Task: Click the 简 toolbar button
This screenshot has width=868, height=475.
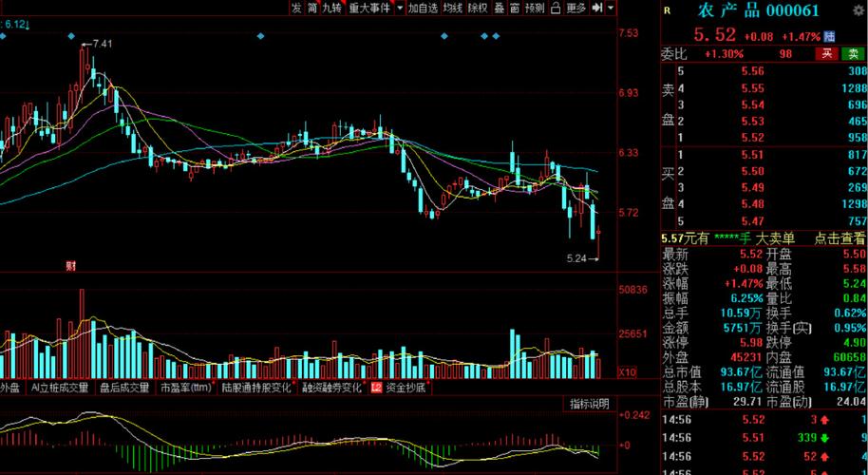Action: pyautogui.click(x=312, y=8)
